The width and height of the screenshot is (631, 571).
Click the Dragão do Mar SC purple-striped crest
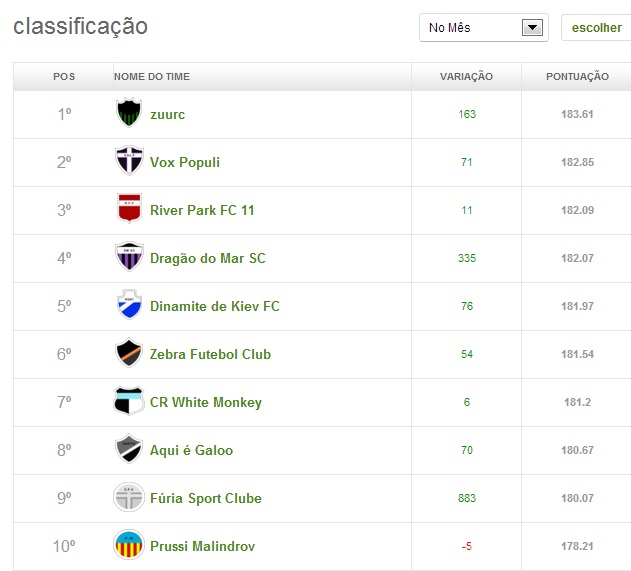pyautogui.click(x=129, y=256)
